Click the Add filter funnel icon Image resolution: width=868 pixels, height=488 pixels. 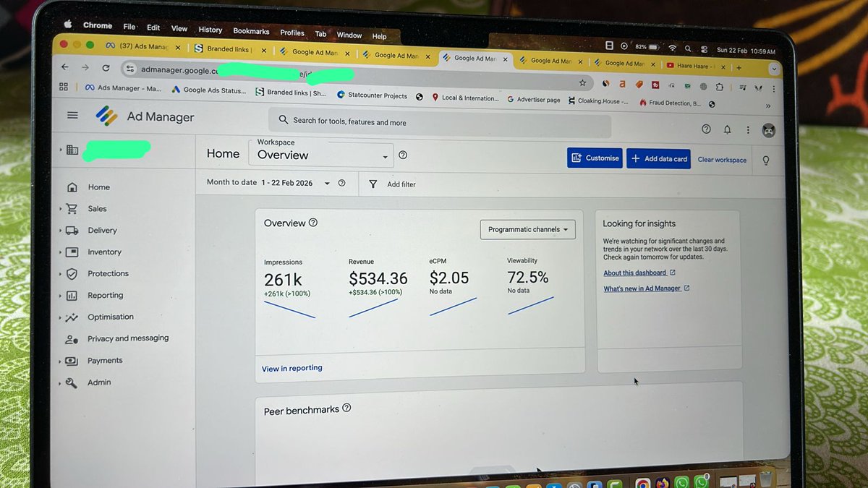click(373, 184)
